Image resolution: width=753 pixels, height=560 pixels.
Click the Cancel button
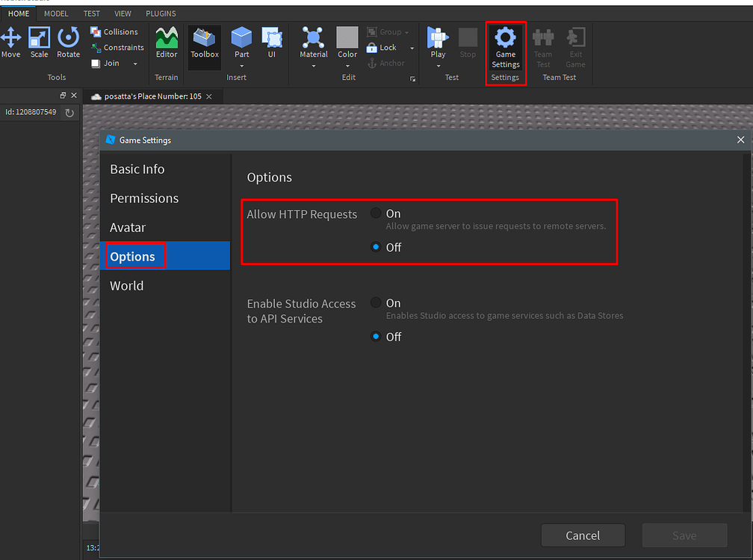[583, 535]
